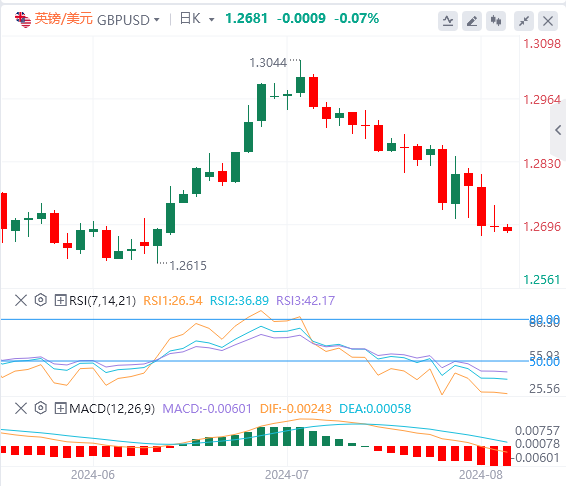Expand the RSI panel plus icon
This screenshot has width=566, height=486.
[60, 300]
